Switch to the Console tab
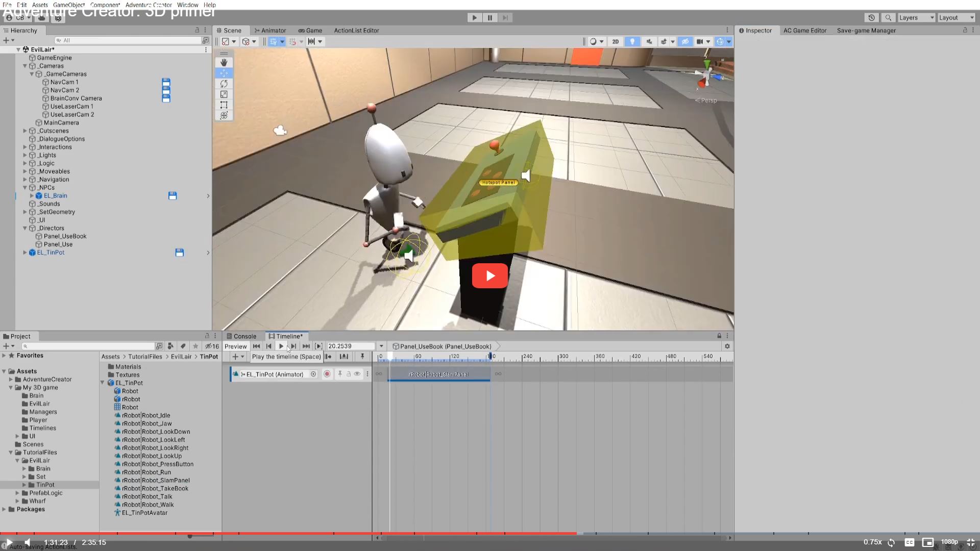 tap(241, 336)
